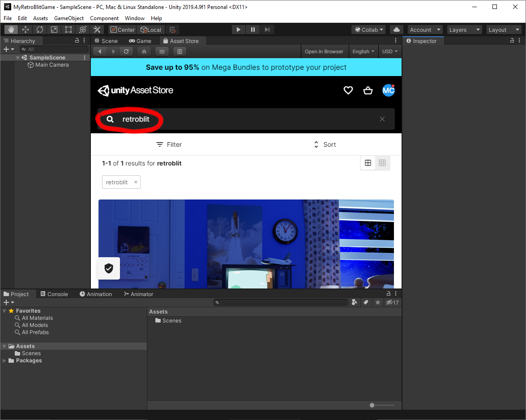Click the Play button
This screenshot has width=526, height=420.
click(x=239, y=30)
